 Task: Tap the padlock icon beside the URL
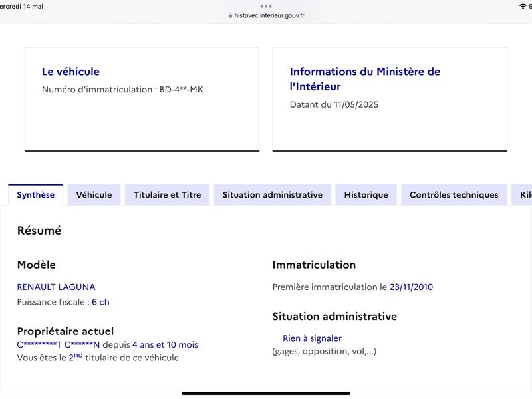point(230,15)
